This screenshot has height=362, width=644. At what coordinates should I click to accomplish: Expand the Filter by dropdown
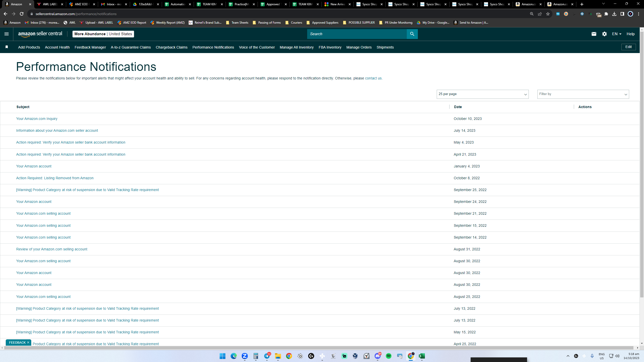tap(583, 94)
